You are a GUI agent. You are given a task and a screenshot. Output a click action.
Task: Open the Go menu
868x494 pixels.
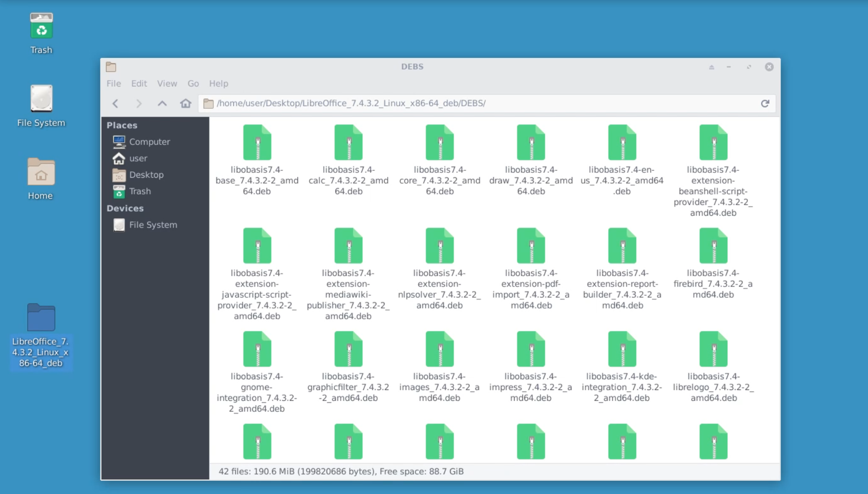pyautogui.click(x=193, y=83)
